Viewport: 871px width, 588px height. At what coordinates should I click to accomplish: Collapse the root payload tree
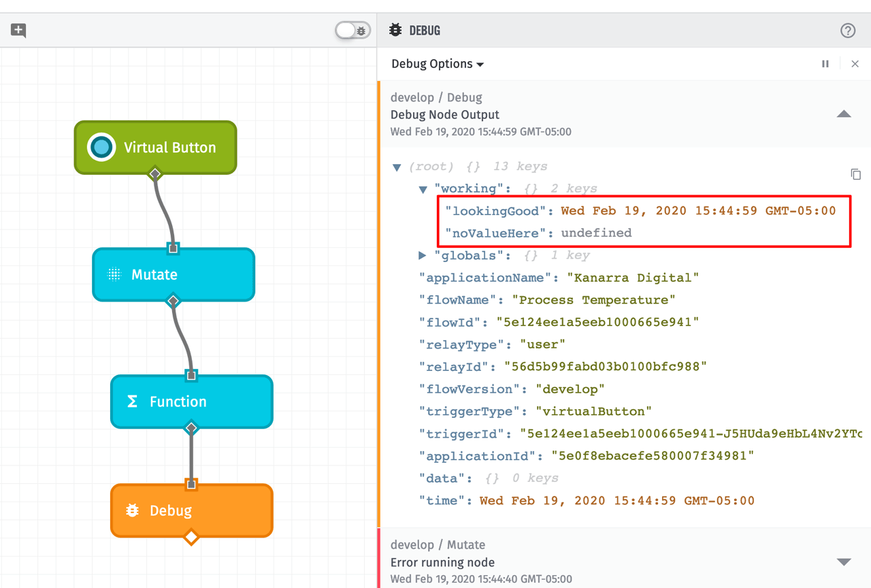coord(397,167)
